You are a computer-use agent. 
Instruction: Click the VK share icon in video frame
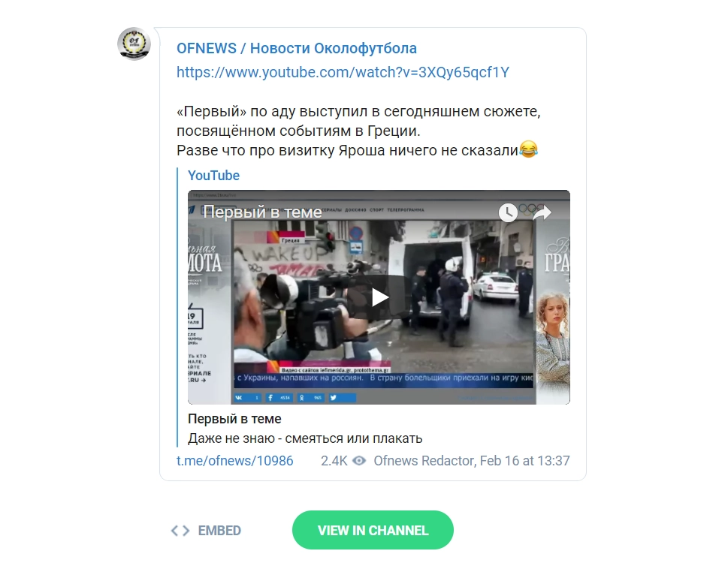[x=239, y=398]
